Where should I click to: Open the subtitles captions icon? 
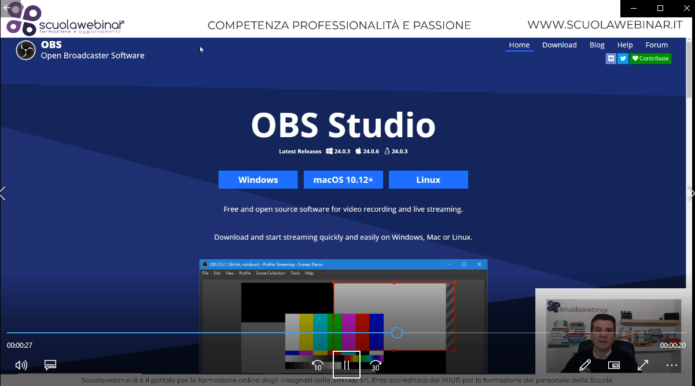tap(50, 365)
